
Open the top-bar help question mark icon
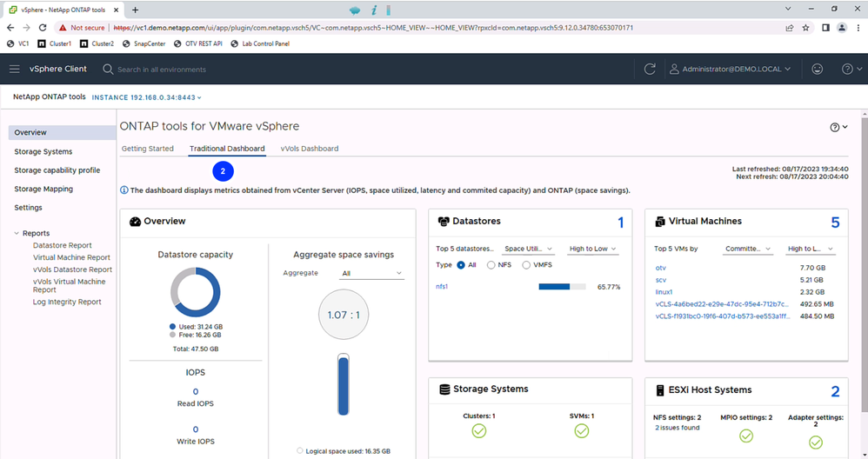click(847, 69)
